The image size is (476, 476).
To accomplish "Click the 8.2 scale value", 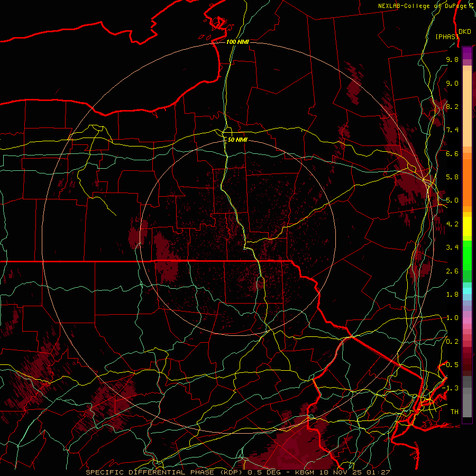I will [x=452, y=106].
